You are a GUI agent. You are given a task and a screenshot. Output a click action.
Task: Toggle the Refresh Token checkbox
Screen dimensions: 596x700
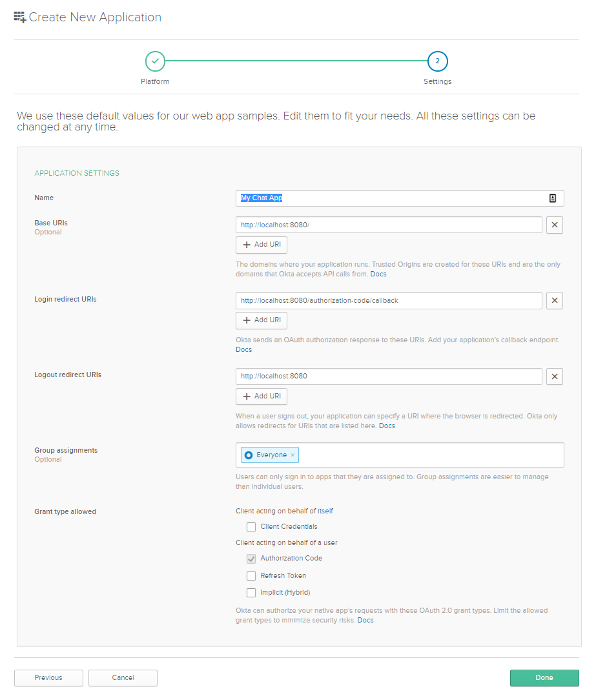point(251,576)
